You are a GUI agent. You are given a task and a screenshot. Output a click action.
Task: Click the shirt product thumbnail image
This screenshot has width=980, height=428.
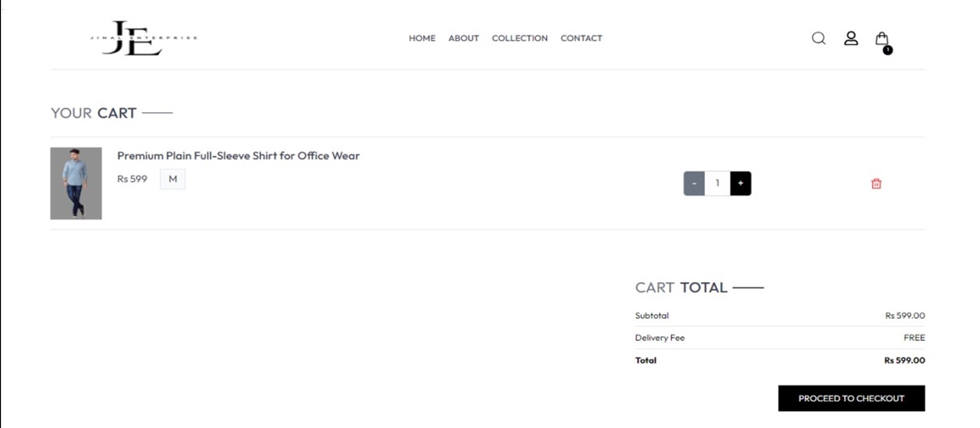coord(76,183)
